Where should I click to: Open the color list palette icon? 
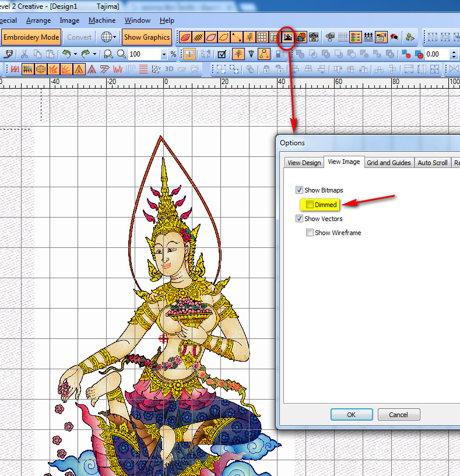[355, 37]
